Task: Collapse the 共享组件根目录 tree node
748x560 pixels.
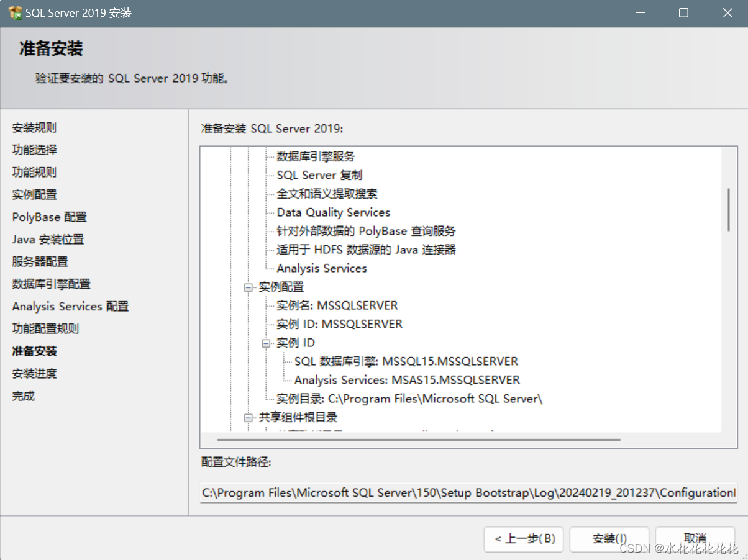Action: coord(249,418)
